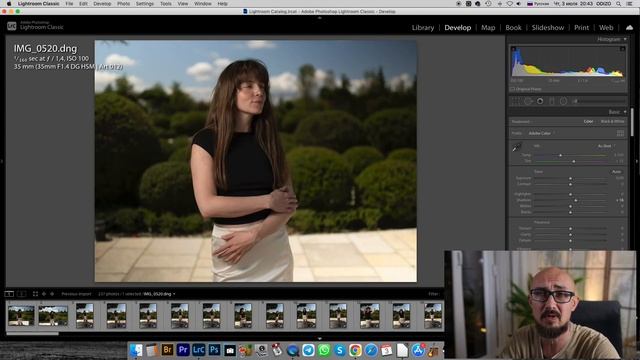Switch to the Print module
This screenshot has height=360, width=640.
[x=582, y=27]
